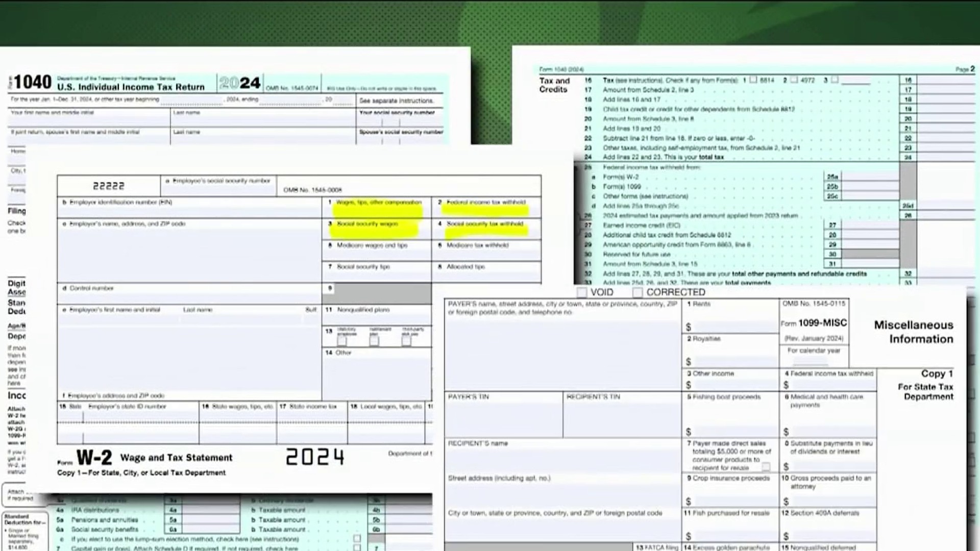Click the 'Form 1099-MISC' label
980x551 pixels.
(814, 323)
